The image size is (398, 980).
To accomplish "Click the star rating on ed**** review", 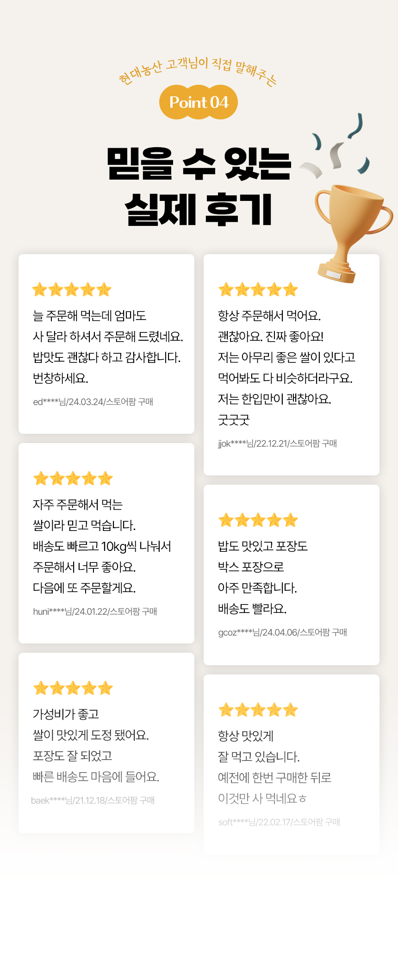I will pyautogui.click(x=72, y=290).
